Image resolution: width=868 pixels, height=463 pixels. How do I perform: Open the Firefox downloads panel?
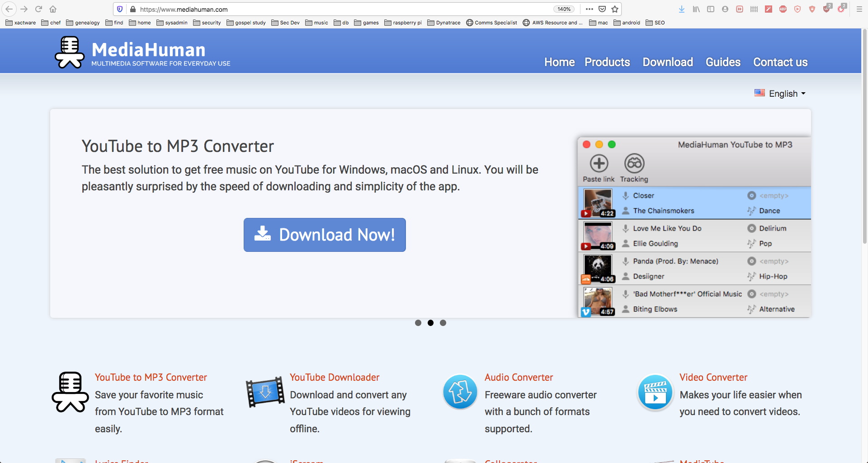[x=682, y=9]
